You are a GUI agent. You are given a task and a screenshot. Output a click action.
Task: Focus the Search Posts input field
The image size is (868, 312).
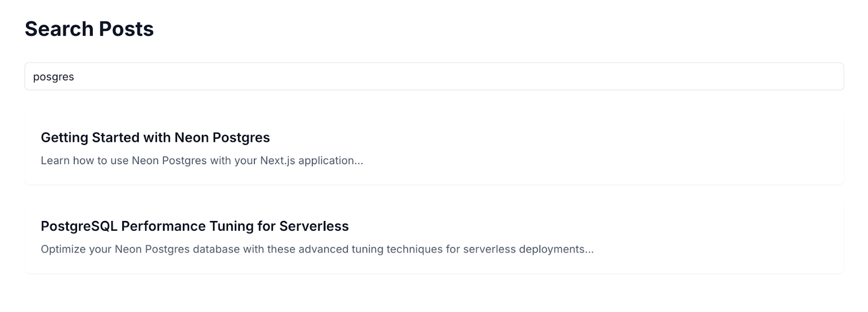click(434, 76)
